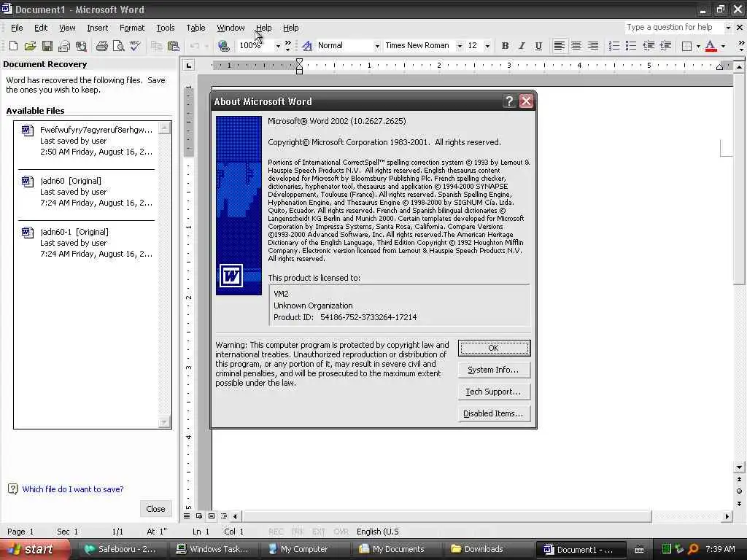Click the Tech Support... button
The image size is (747, 560).
tap(494, 392)
